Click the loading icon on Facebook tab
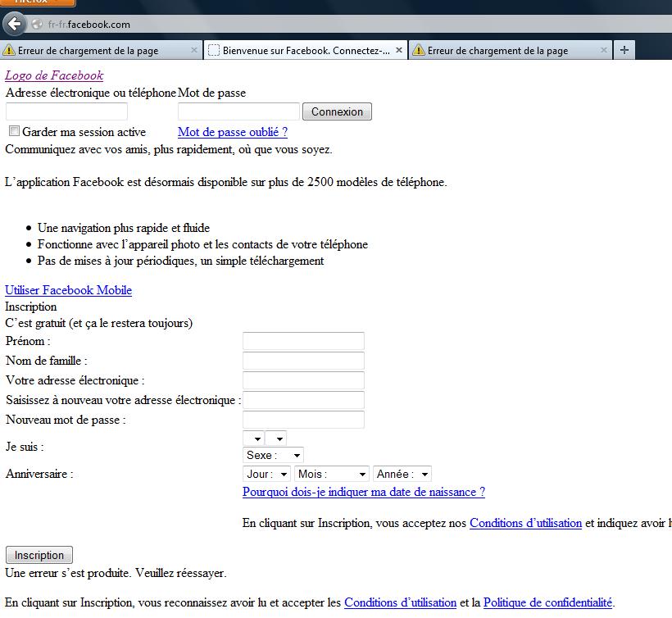The width and height of the screenshot is (672, 618). point(213,50)
